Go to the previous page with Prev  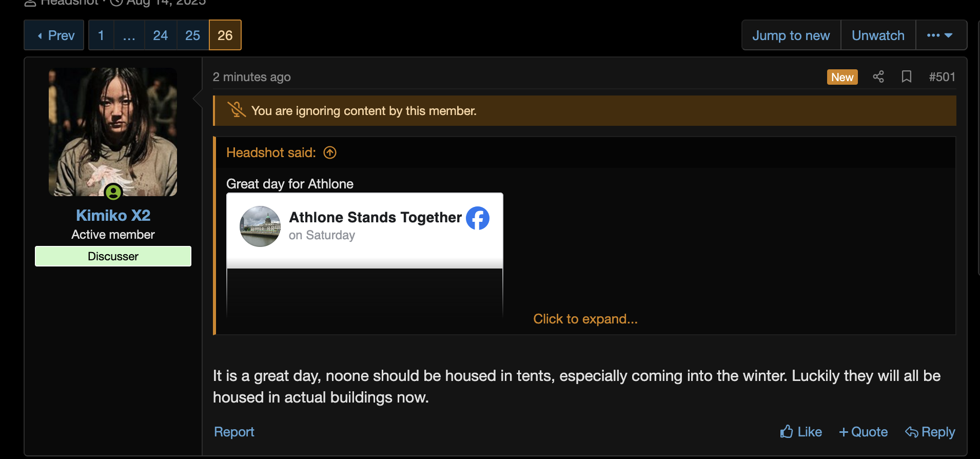pyautogui.click(x=54, y=35)
